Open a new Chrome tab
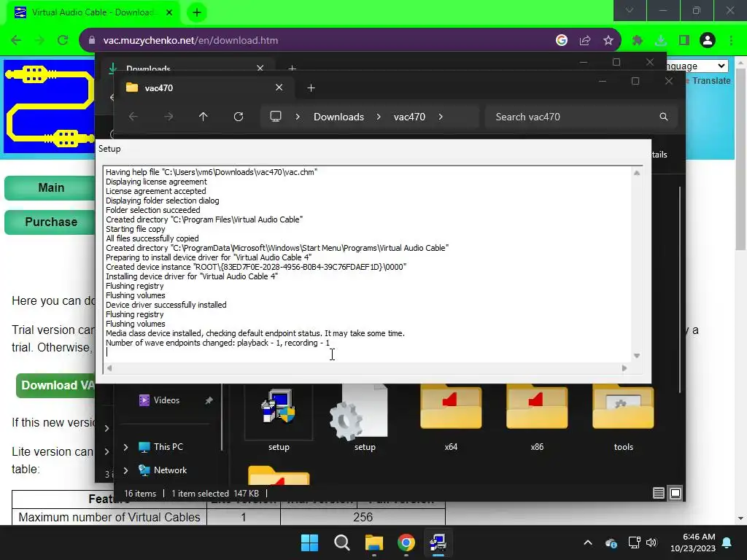Screen dimensions: 747x560 pyautogui.click(x=197, y=12)
